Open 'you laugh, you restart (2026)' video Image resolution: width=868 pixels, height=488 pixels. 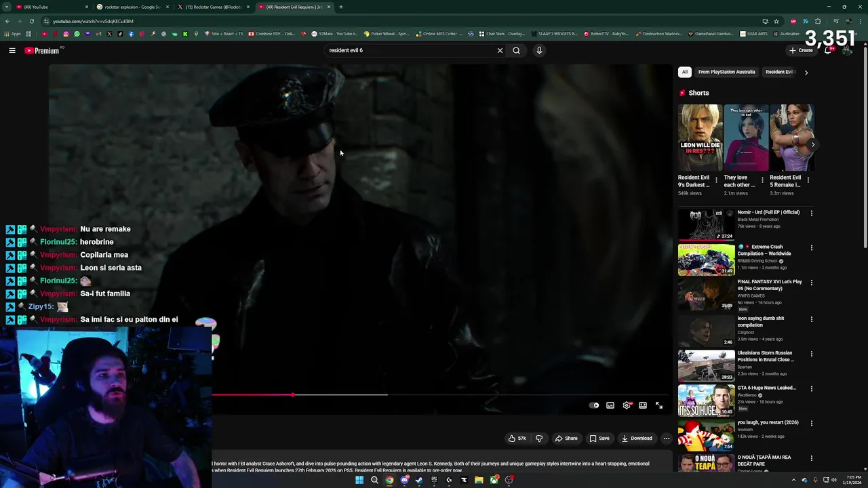click(706, 435)
